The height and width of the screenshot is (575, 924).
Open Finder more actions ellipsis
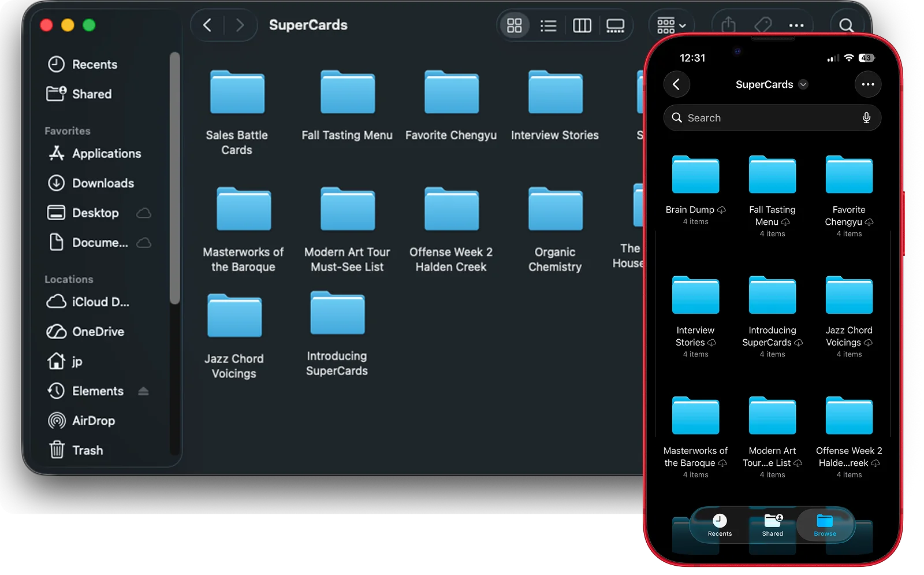(x=796, y=25)
